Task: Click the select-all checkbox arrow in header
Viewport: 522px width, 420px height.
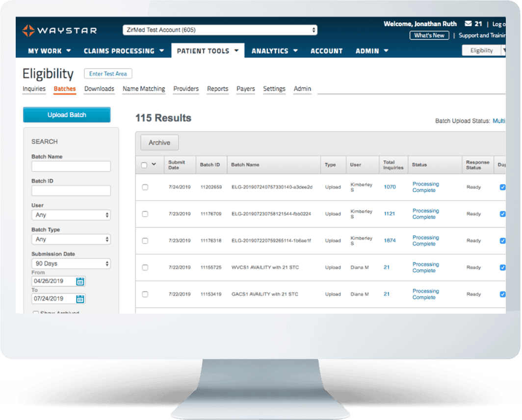Action: [x=154, y=165]
